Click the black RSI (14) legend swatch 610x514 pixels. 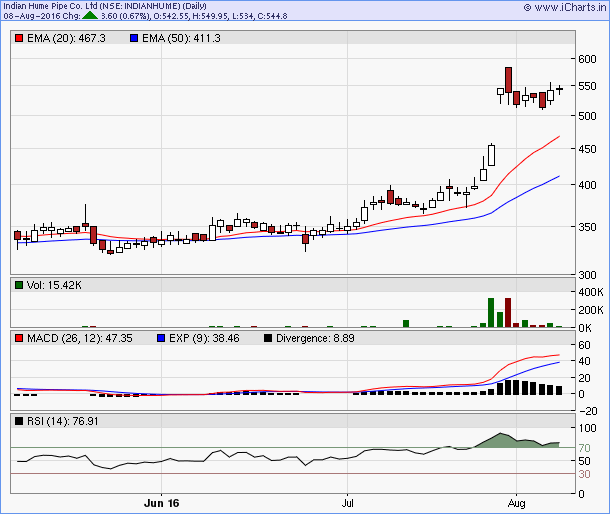click(19, 421)
